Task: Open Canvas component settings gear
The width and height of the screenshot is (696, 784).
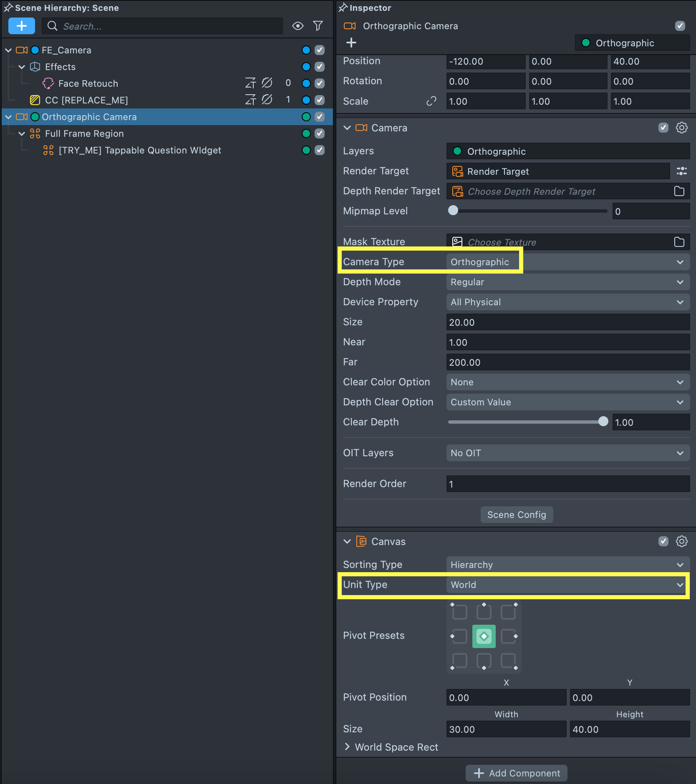Action: [681, 541]
